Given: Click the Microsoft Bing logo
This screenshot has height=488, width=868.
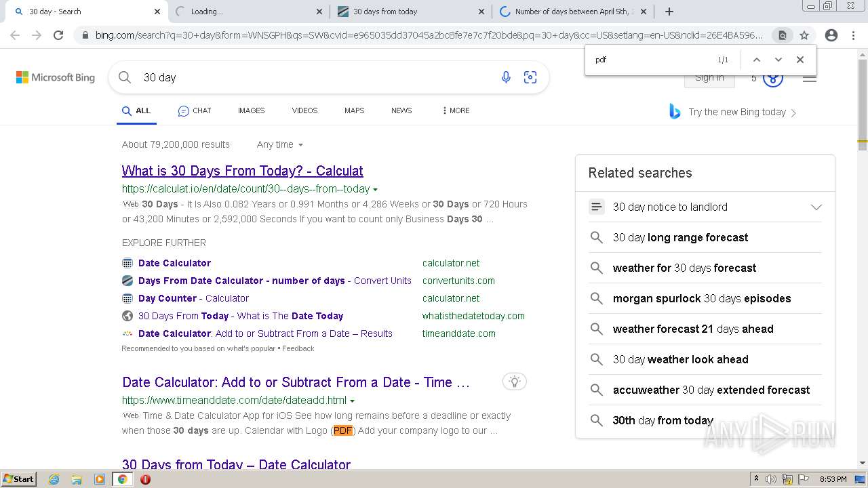Looking at the screenshot, I should [x=56, y=77].
